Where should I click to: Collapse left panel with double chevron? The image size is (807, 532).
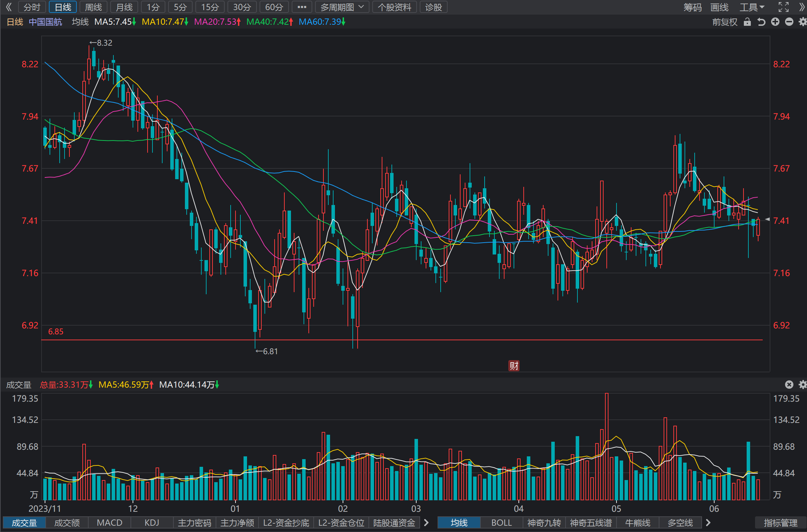[9, 7]
